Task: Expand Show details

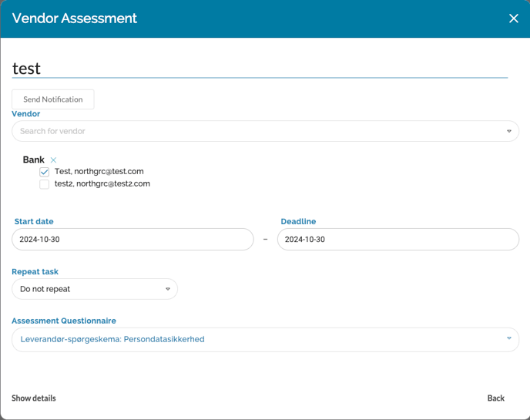Action: pos(34,398)
